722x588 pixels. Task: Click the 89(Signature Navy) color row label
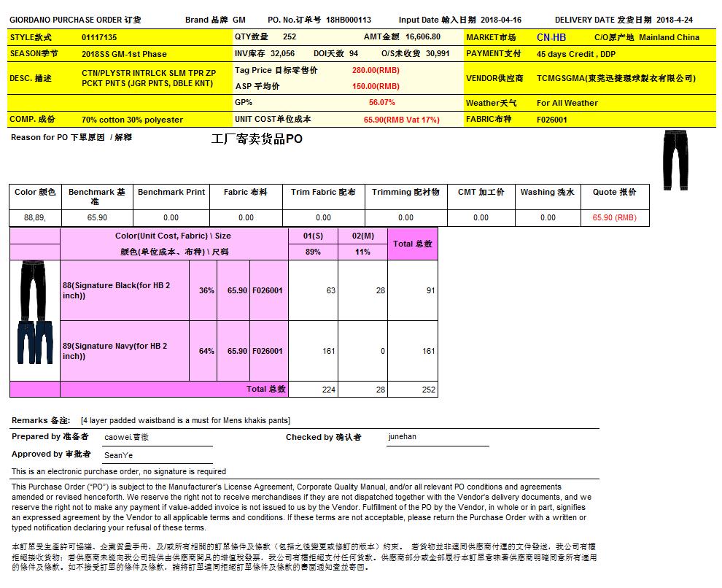[115, 351]
